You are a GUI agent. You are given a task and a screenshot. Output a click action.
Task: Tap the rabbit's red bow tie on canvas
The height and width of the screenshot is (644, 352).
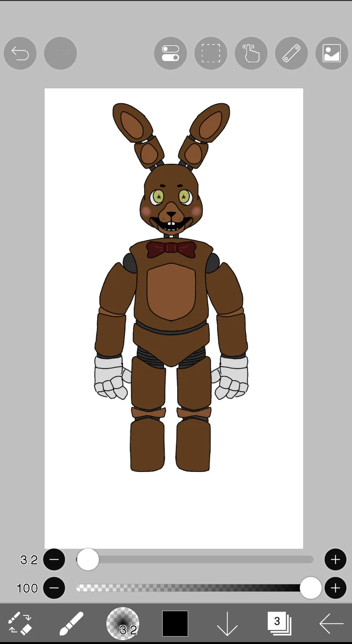171,250
